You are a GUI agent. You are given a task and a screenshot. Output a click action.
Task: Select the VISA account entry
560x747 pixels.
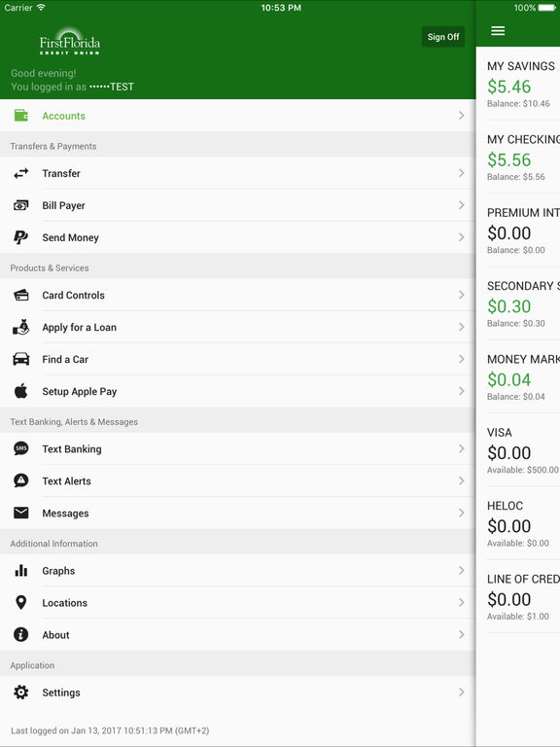click(x=518, y=450)
